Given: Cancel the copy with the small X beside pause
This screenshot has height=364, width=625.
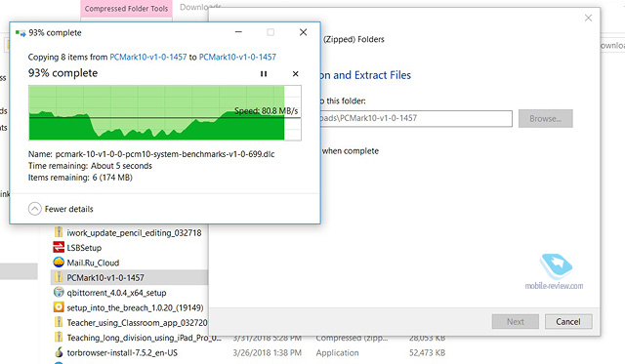Looking at the screenshot, I should (x=295, y=73).
